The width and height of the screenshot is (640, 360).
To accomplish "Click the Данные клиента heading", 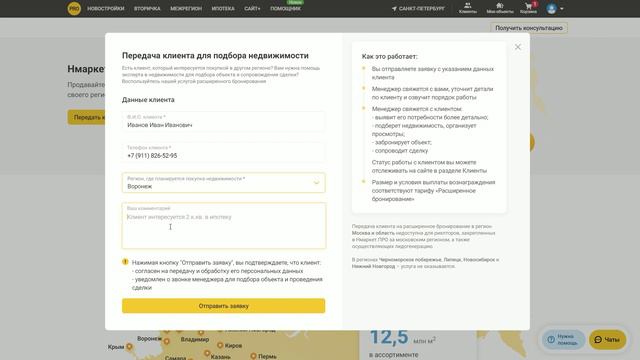I will (148, 100).
